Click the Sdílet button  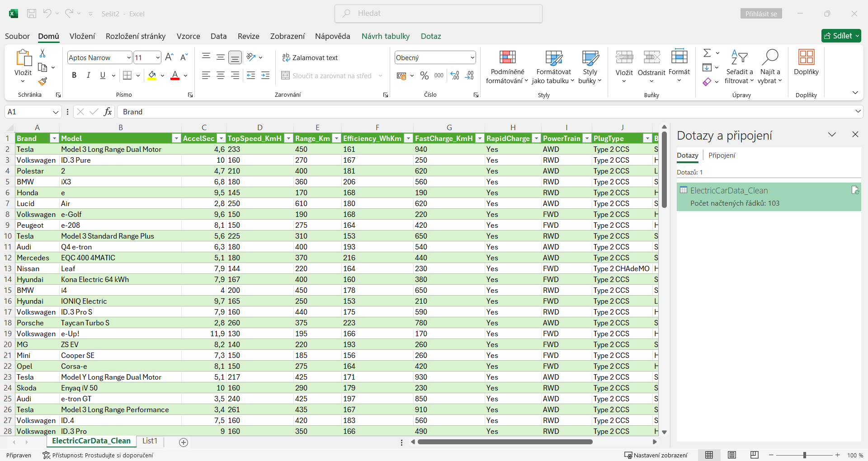tap(841, 36)
